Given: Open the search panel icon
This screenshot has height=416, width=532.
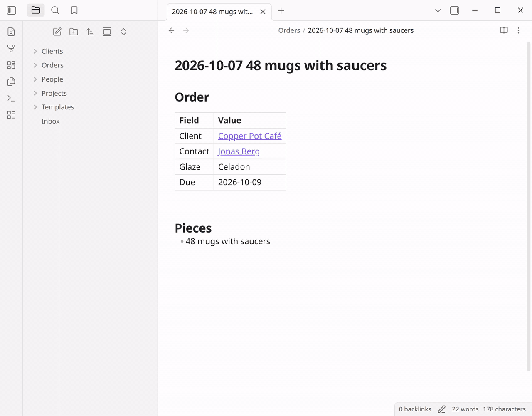Looking at the screenshot, I should coord(55,10).
